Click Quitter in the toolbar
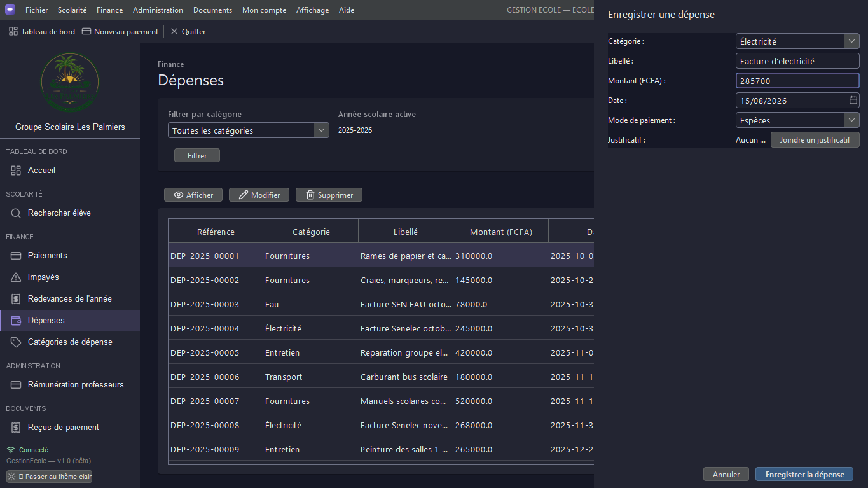The height and width of the screenshot is (488, 868). 188,31
